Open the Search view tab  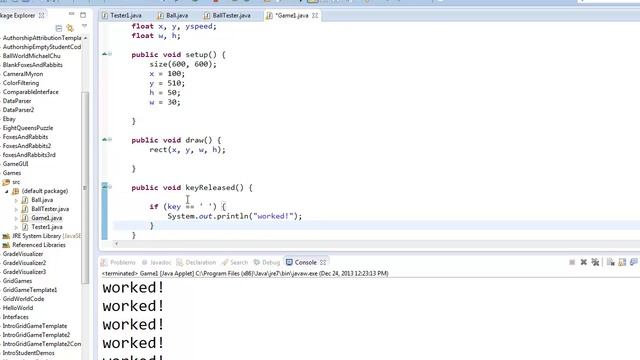(235, 262)
